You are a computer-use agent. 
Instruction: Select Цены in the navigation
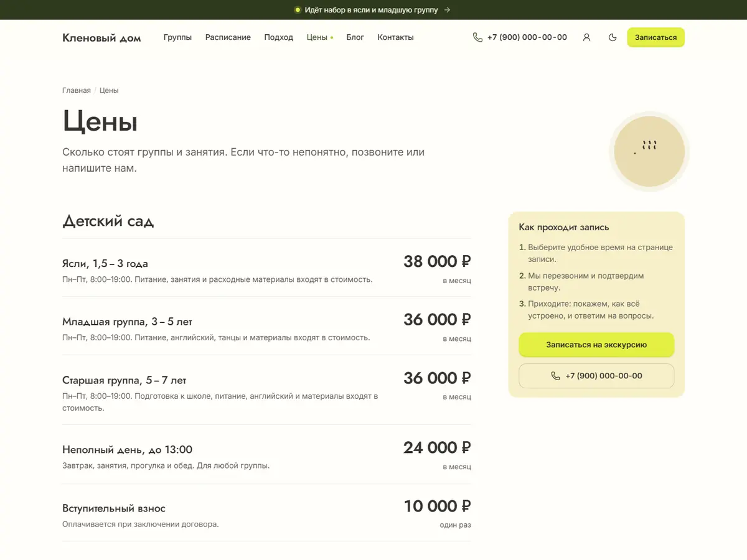pyautogui.click(x=317, y=37)
